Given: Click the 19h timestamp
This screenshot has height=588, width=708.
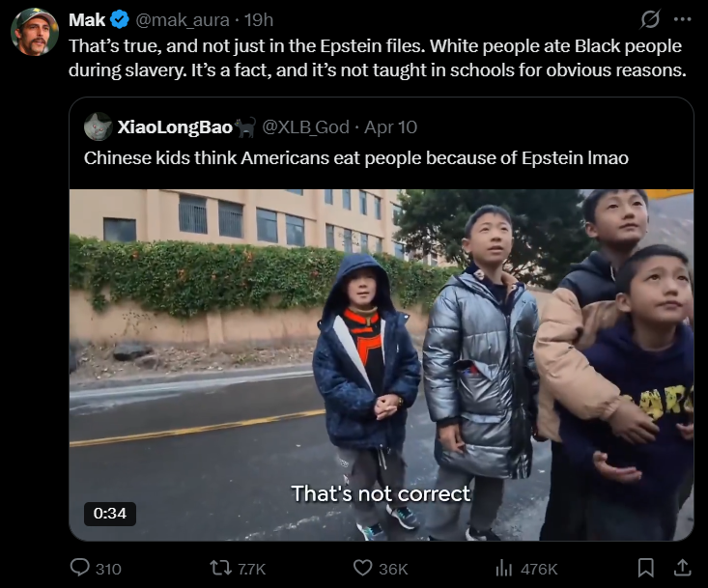Looking at the screenshot, I should 259,20.
